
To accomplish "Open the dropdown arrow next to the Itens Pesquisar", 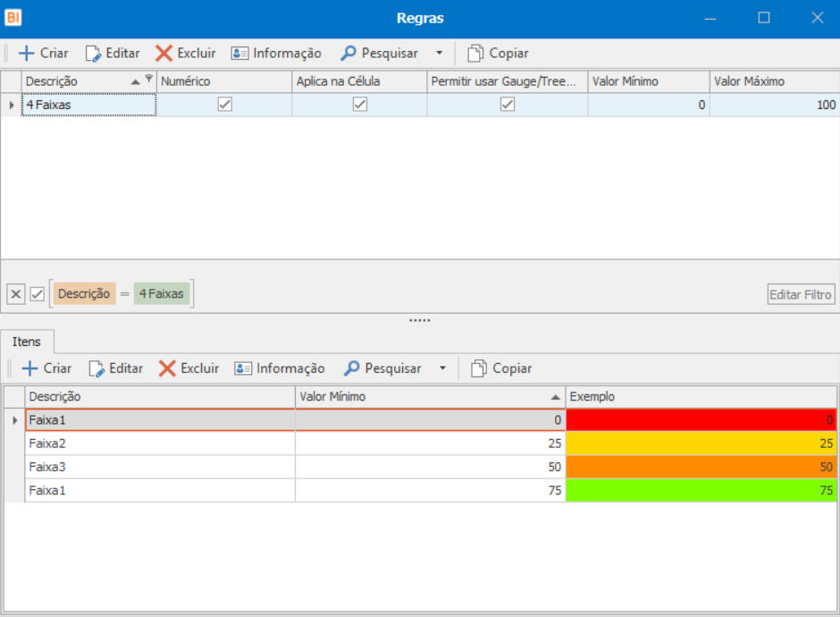I will 442,368.
